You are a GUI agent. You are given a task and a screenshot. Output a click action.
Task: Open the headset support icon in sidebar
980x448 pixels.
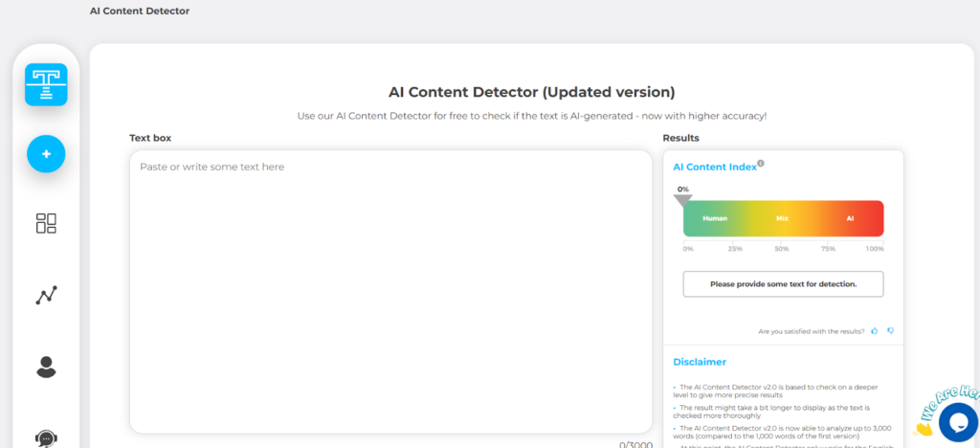tap(46, 438)
